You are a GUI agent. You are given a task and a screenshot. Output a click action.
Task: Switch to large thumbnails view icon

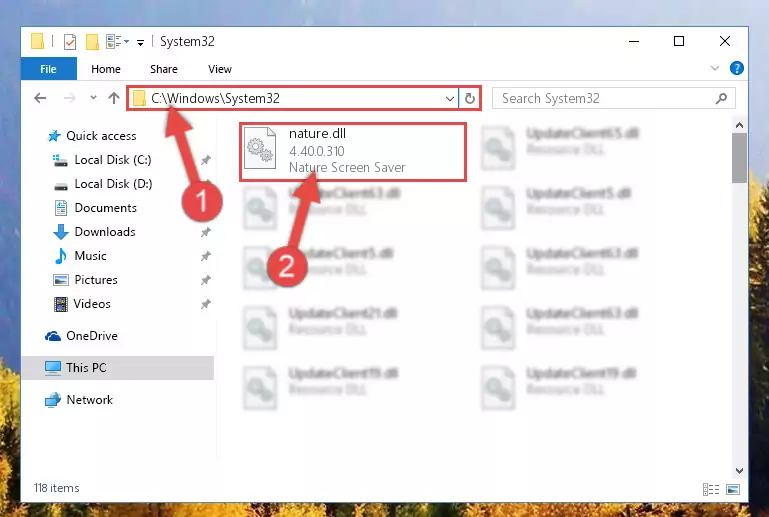pos(733,489)
